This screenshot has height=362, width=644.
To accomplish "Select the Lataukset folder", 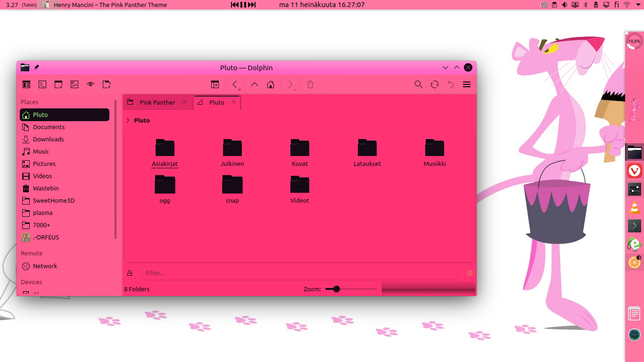I will click(x=367, y=153).
